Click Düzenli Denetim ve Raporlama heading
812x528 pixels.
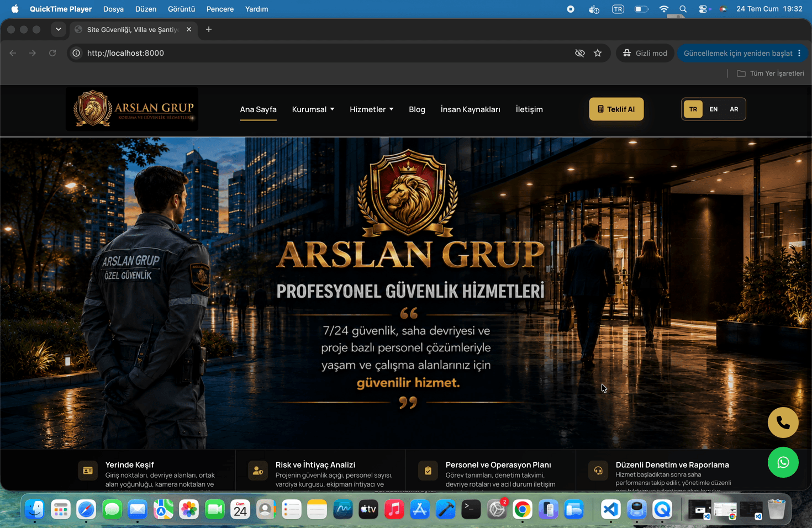[672, 464]
